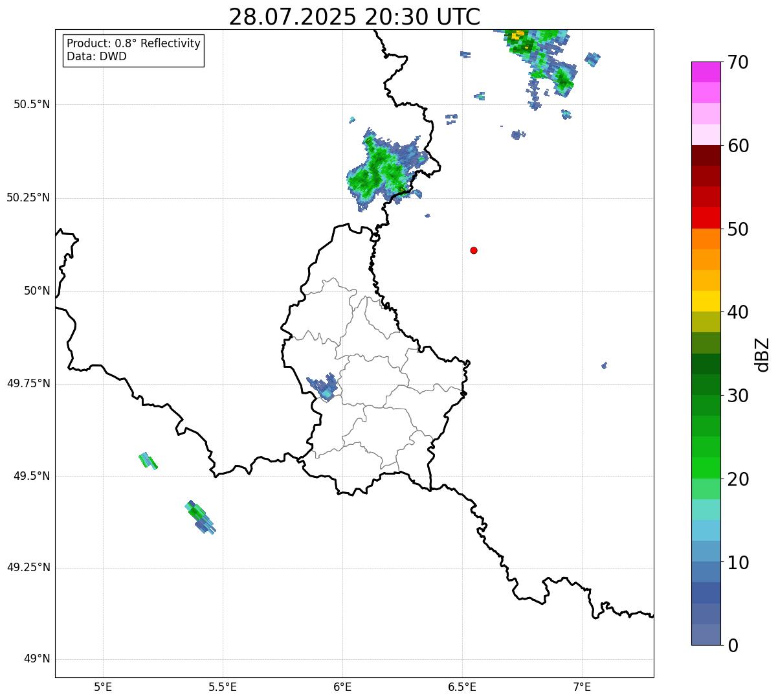Click the 70 tick on colorbar
Viewport: 778px width, 700px height.
coord(738,63)
